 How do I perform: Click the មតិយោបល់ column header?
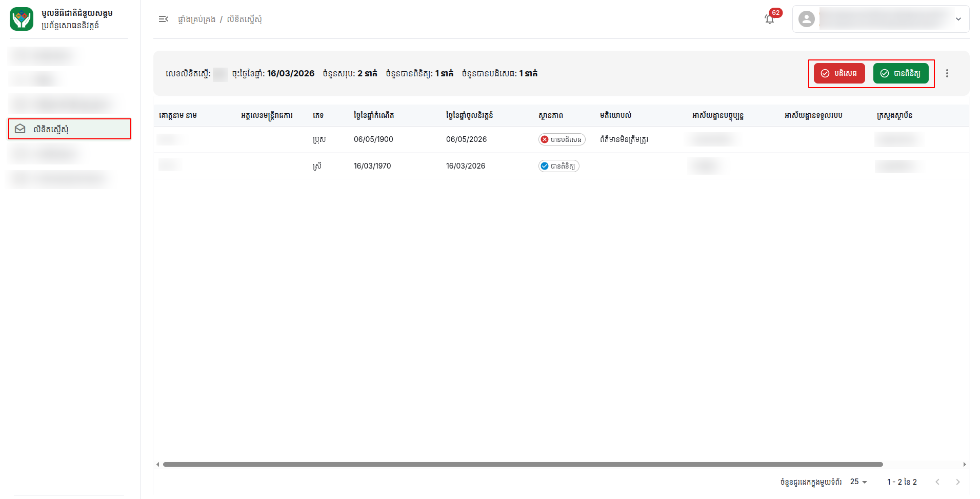pyautogui.click(x=615, y=115)
